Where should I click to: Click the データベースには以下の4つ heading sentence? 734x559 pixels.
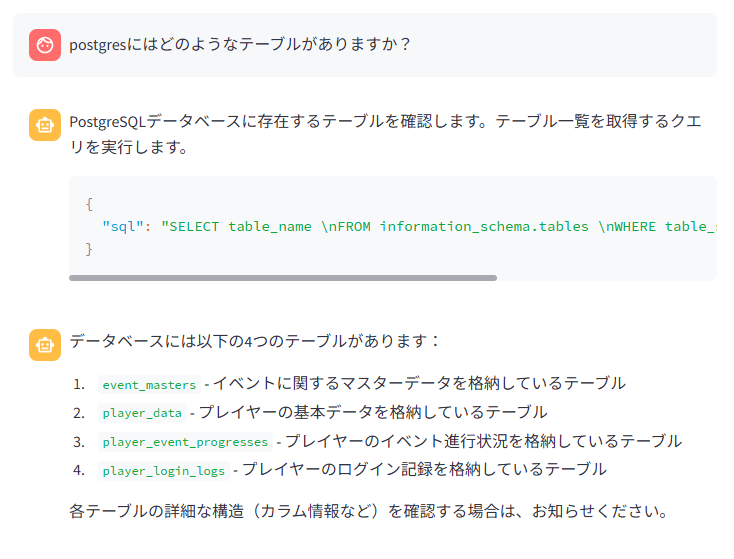pos(255,341)
